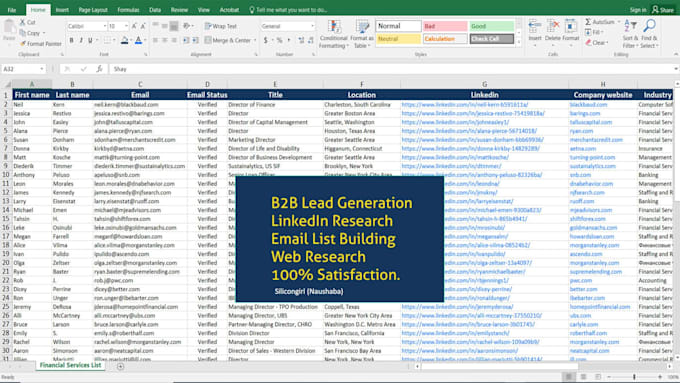Open Neil Kern's LinkedIn link
This screenshot has width=680, height=383.
464,105
